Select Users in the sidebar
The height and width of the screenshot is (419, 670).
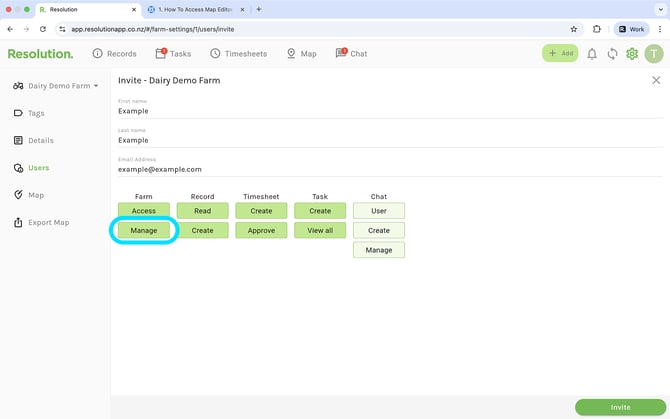[x=31, y=168]
